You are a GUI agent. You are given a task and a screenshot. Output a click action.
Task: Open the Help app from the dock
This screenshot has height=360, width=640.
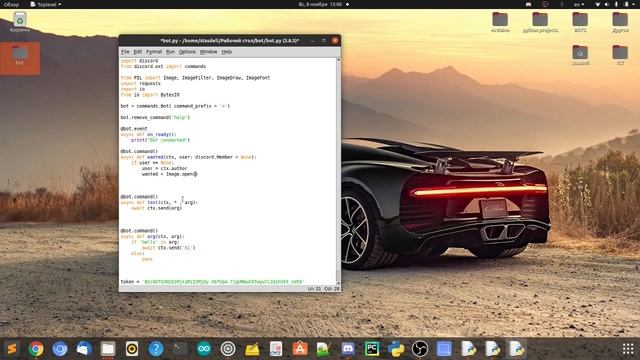pyautogui.click(x=156, y=349)
